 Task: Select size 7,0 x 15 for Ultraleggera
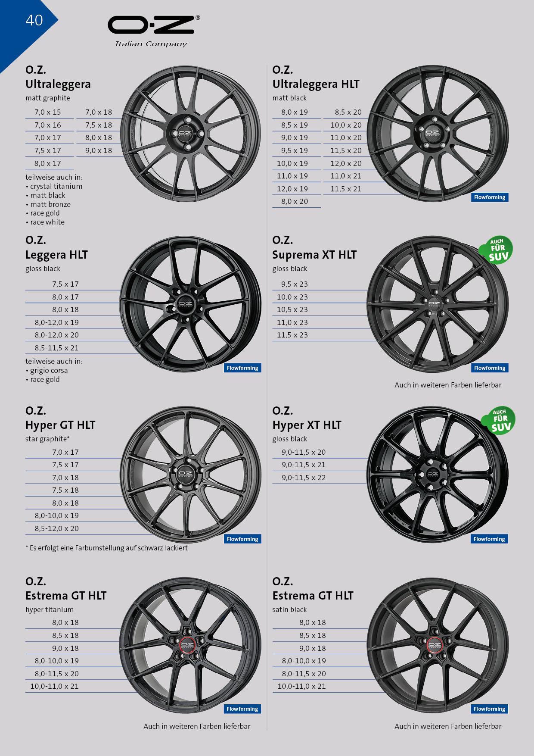[x=48, y=112]
